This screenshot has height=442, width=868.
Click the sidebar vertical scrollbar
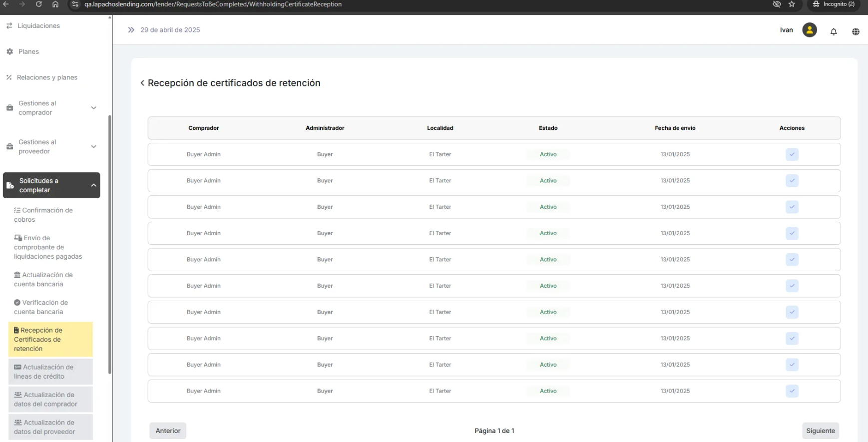point(110,244)
